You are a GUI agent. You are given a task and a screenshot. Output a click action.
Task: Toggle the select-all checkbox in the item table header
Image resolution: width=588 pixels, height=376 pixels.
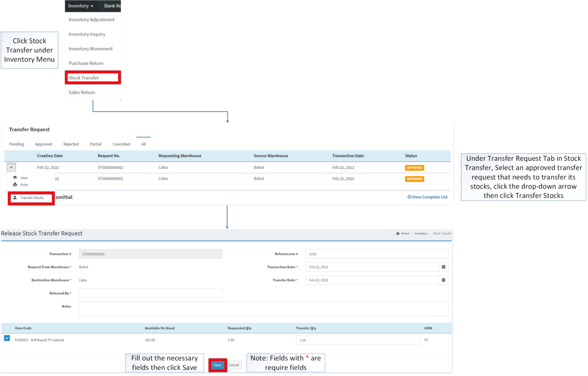pyautogui.click(x=6, y=327)
